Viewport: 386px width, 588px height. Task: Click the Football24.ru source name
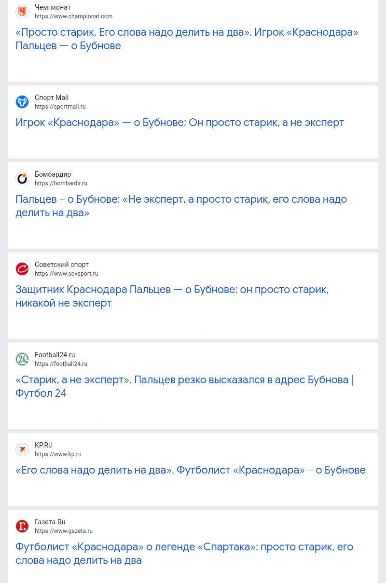click(55, 355)
